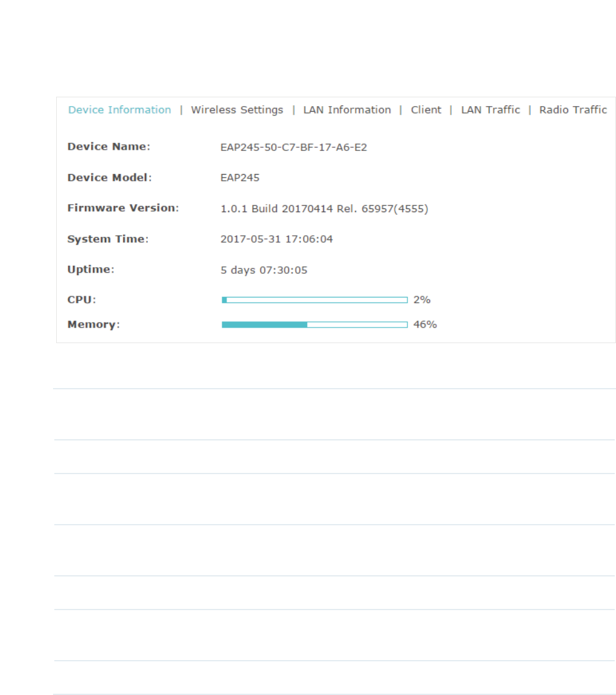616x695 pixels.
Task: Click firmware version 1.0.1 Build 20170414 text
Action: pos(324,209)
